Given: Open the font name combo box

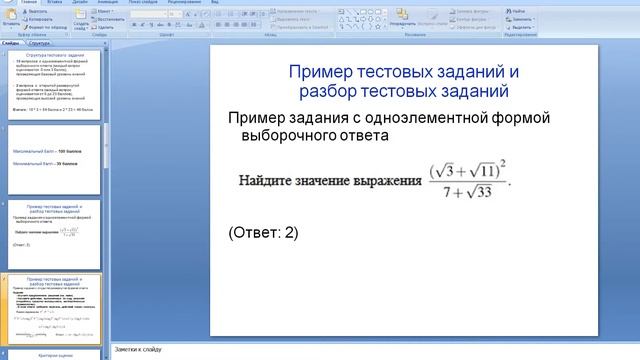Looking at the screenshot, I should pyautogui.click(x=149, y=14).
